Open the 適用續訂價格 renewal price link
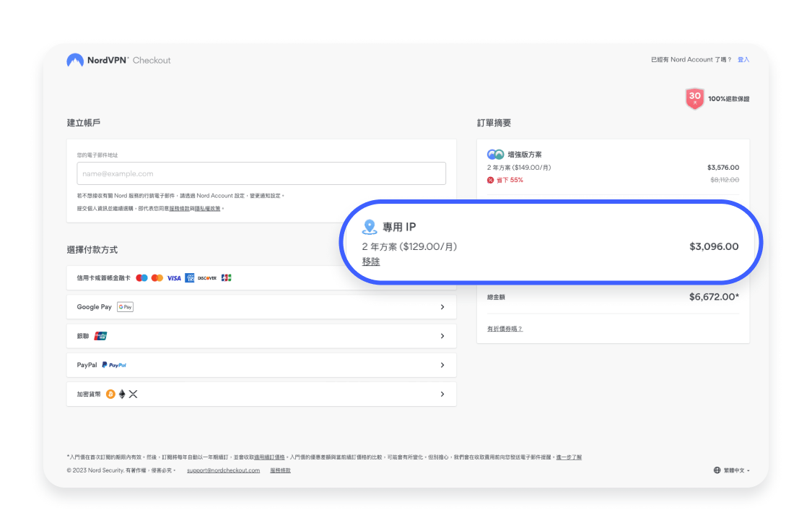 (x=269, y=457)
